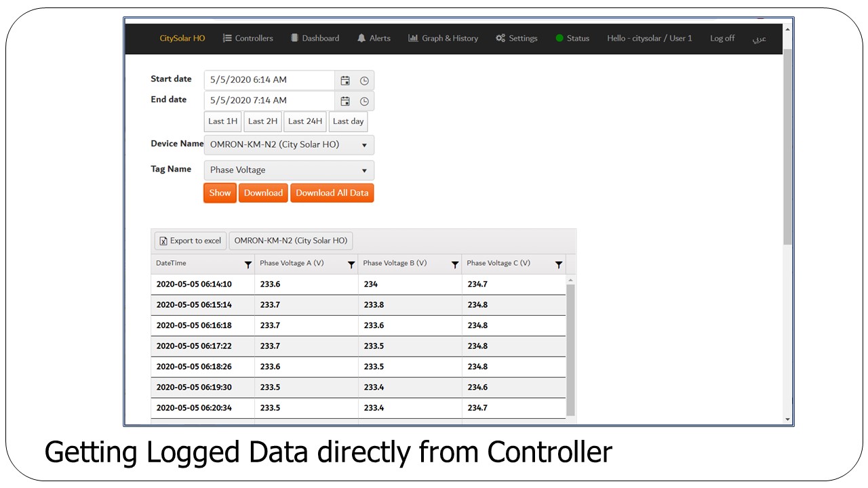Click the Phase Voltage B filter icon
Image resolution: width=868 pixels, height=488 pixels.
coord(455,264)
